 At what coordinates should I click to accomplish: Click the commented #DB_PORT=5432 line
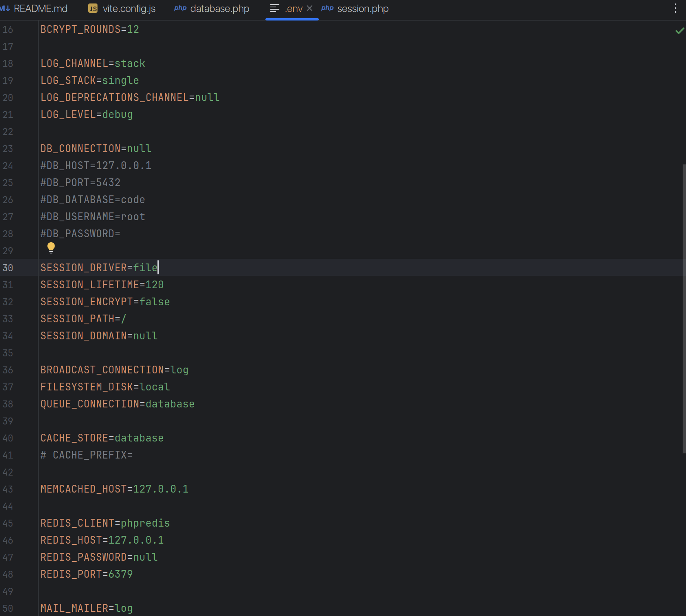[80, 183]
